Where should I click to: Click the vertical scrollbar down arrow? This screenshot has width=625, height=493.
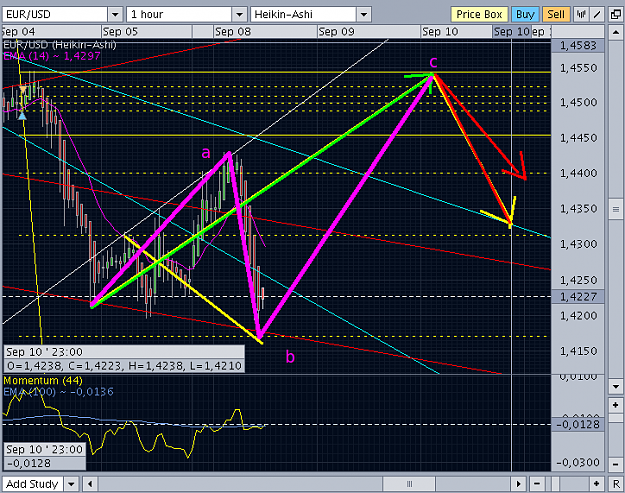[x=615, y=386]
